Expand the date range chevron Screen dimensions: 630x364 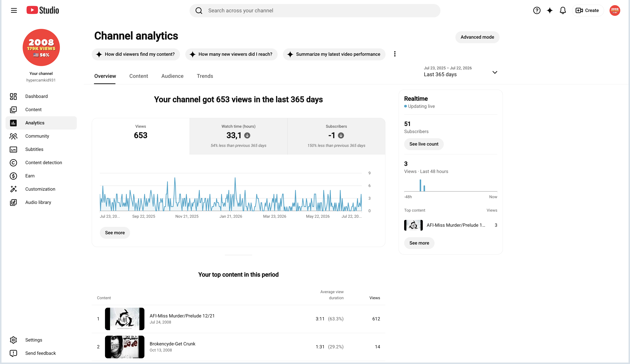494,73
